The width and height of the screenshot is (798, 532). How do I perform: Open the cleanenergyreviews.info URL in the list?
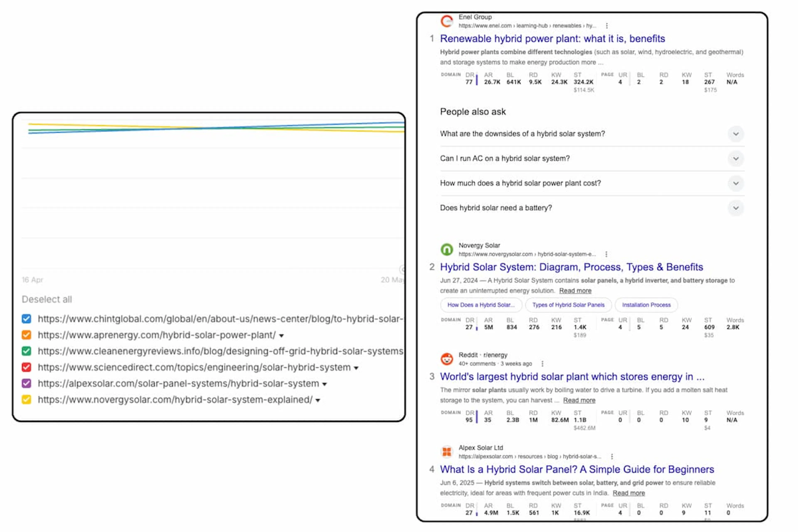pos(220,351)
